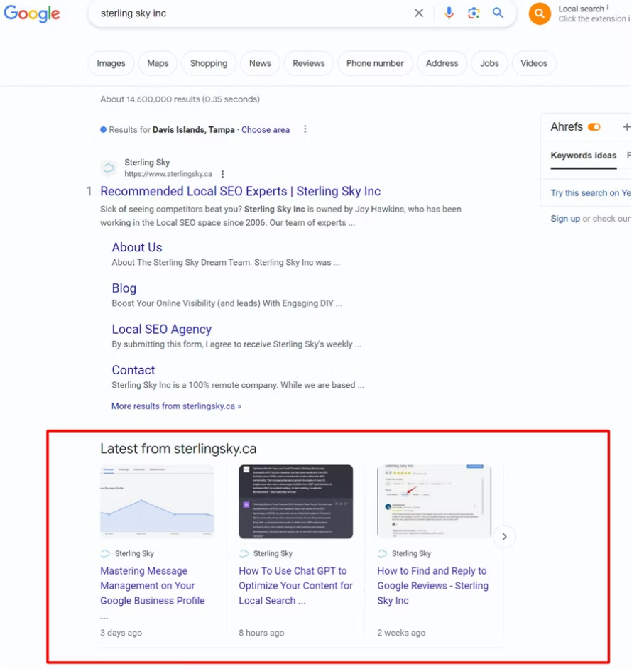Open the orange Local search extension icon

tap(540, 13)
